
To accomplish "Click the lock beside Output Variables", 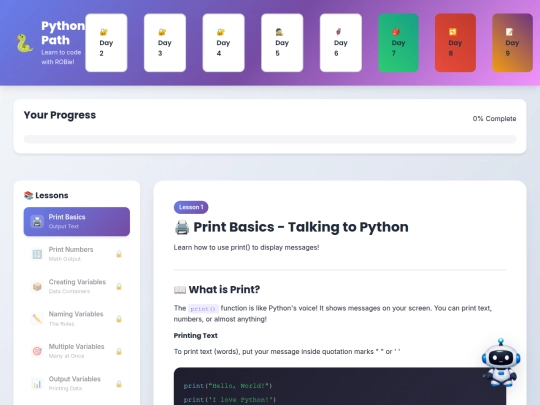I will (119, 384).
